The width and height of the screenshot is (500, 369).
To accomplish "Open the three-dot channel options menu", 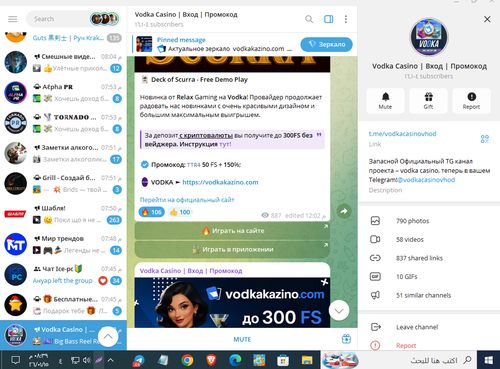I will tap(346, 19).
